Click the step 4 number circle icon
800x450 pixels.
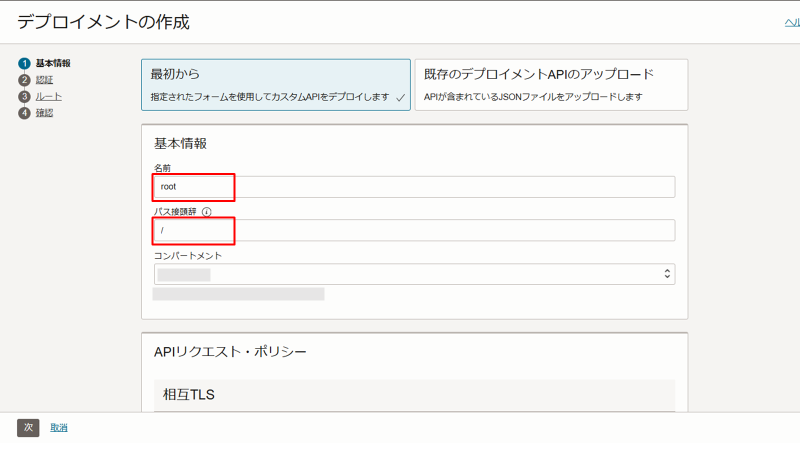point(24,113)
